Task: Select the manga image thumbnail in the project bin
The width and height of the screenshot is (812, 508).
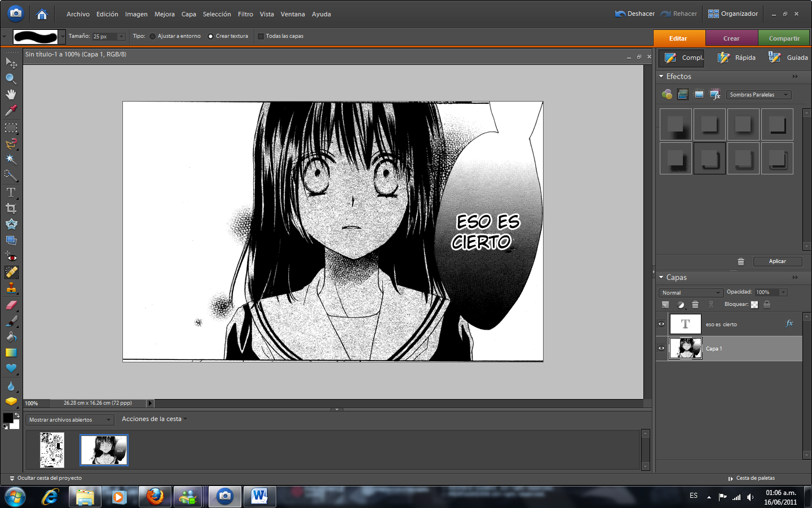Action: coord(104,450)
